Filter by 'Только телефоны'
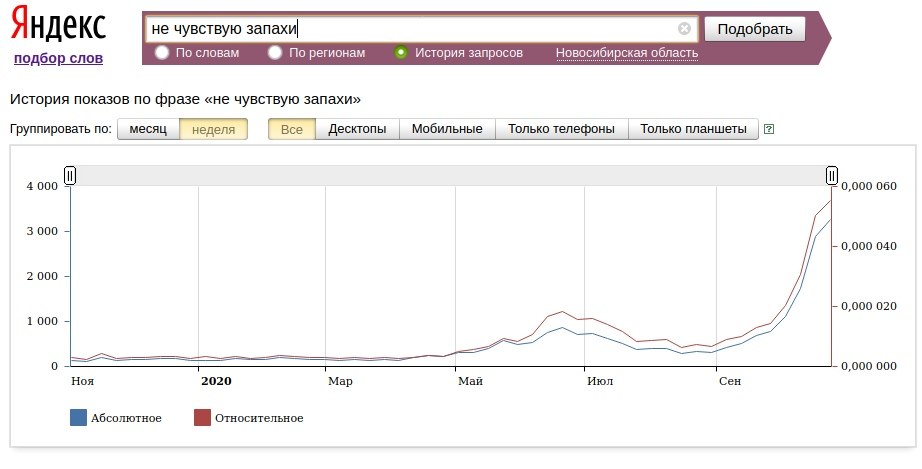Image resolution: width=922 pixels, height=469 pixels. pos(562,129)
